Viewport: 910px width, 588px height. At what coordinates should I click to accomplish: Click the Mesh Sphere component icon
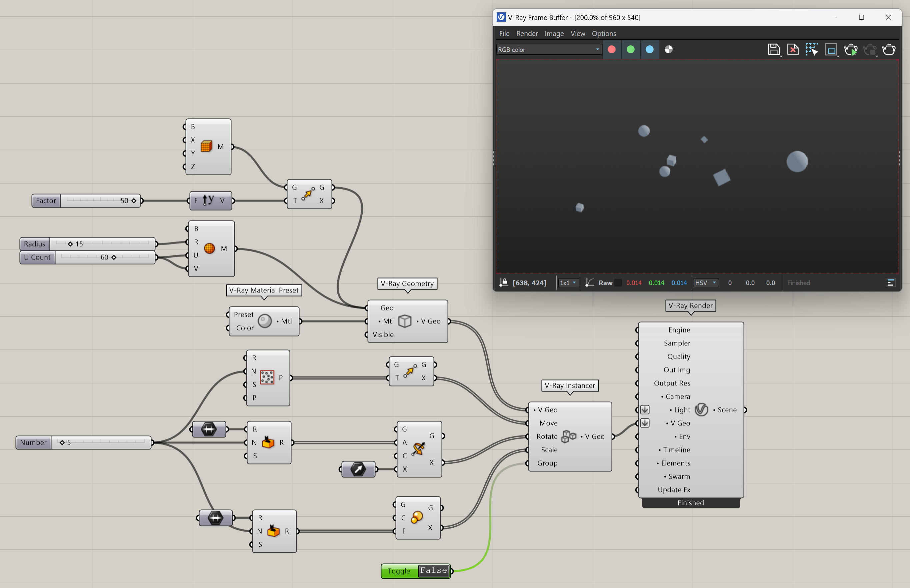209,249
